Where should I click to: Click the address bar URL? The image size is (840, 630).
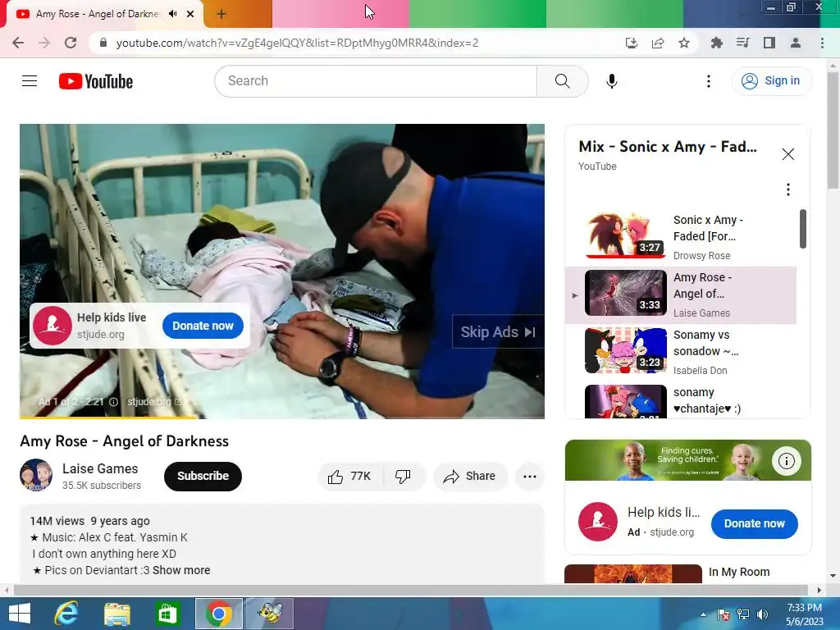click(297, 43)
